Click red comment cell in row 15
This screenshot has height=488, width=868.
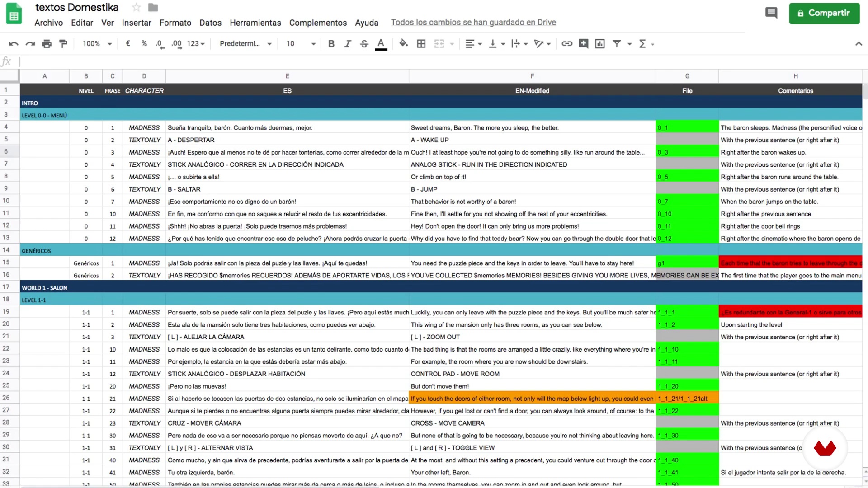point(790,263)
